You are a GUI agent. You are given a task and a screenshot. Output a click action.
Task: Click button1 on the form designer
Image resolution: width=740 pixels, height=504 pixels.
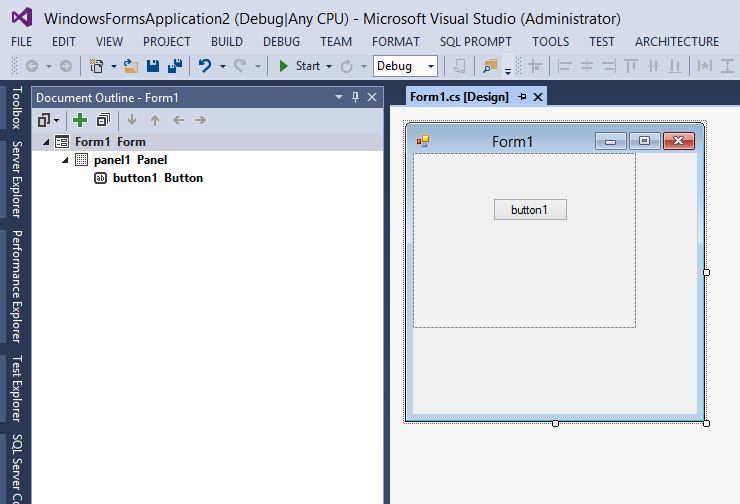(530, 210)
